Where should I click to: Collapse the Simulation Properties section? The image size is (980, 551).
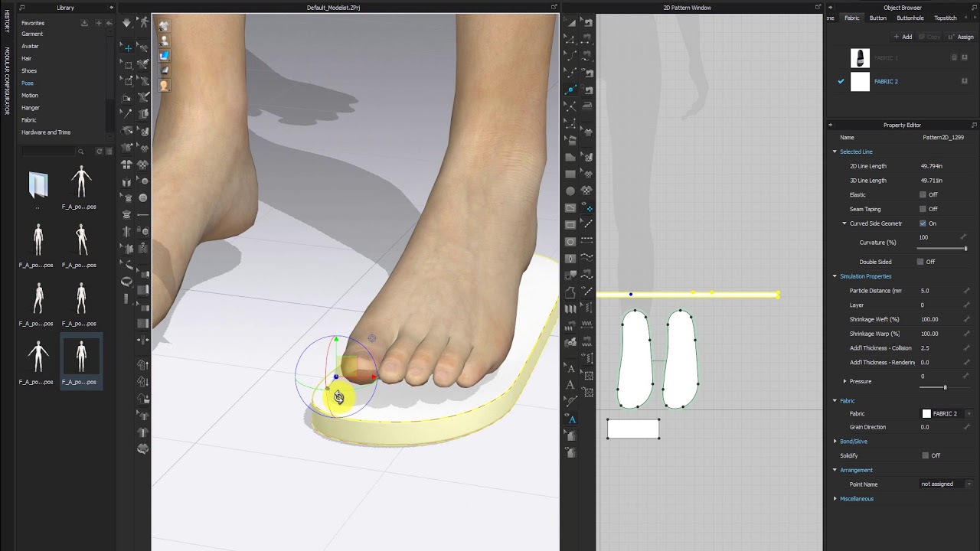(x=835, y=276)
